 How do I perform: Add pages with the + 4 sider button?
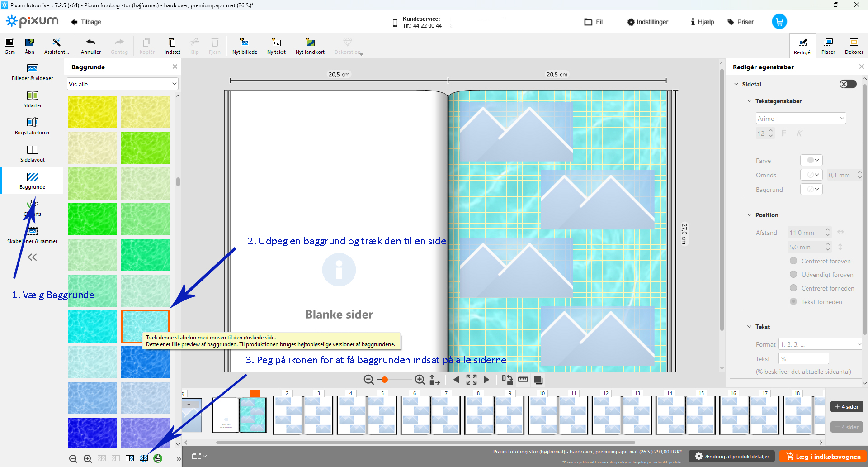[x=846, y=406]
